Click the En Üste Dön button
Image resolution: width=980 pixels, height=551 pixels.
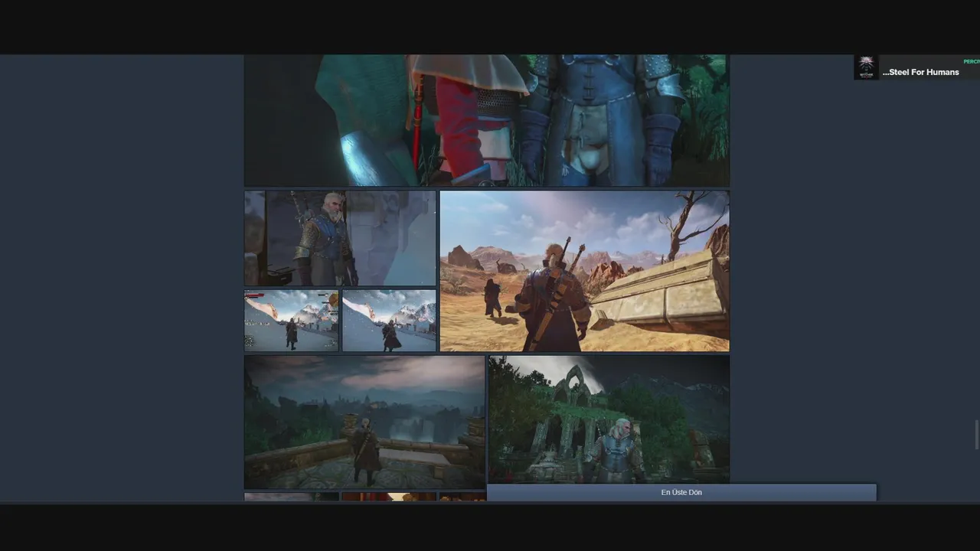(x=681, y=493)
